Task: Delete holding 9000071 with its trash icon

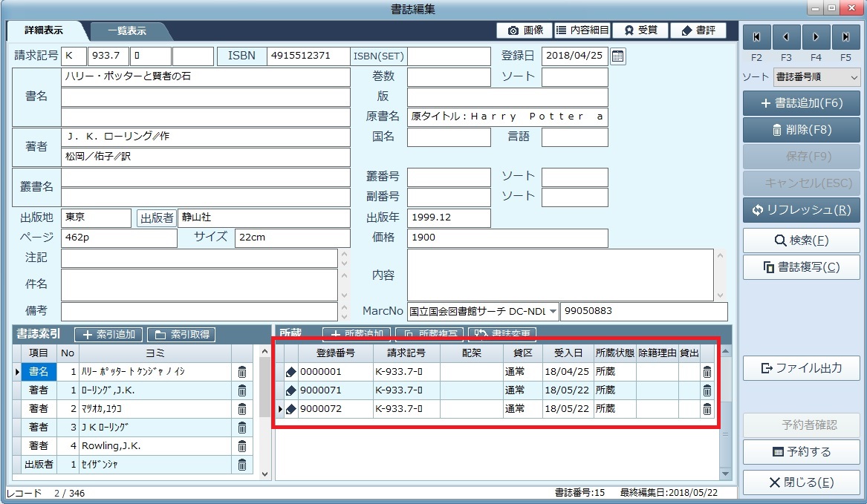Action: (x=707, y=390)
